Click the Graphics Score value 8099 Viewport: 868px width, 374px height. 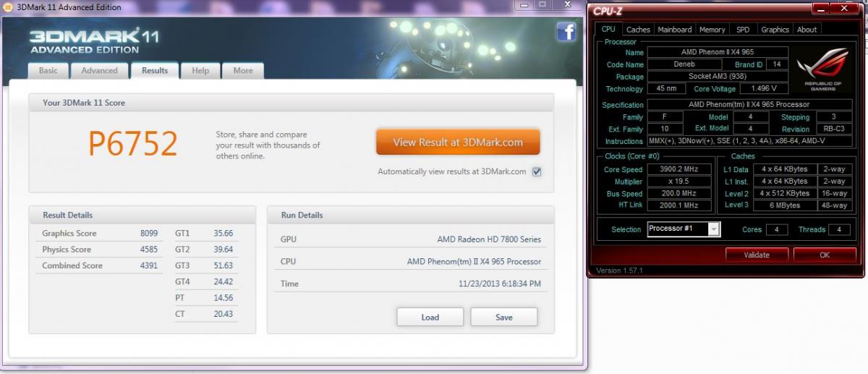tap(149, 234)
